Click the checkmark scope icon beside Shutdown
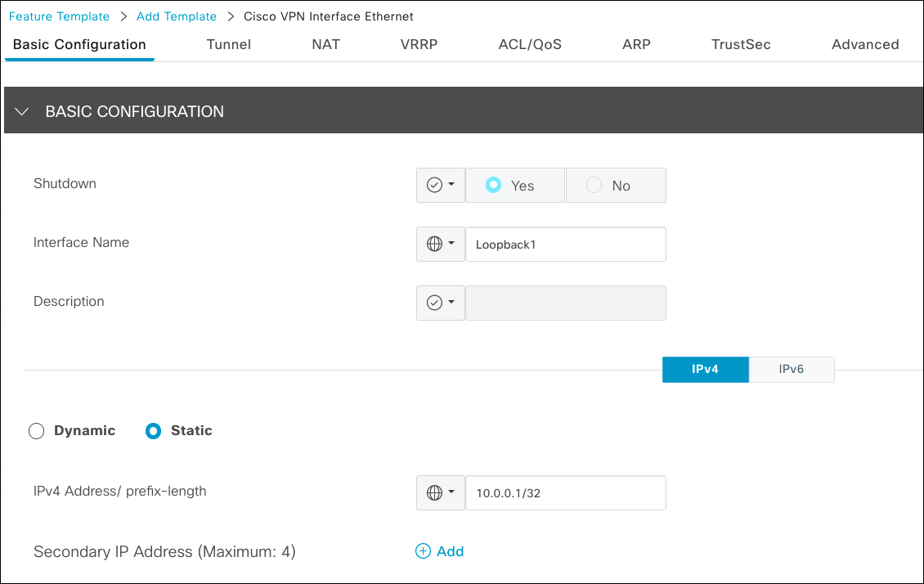Image resolution: width=924 pixels, height=584 pixels. [x=435, y=185]
